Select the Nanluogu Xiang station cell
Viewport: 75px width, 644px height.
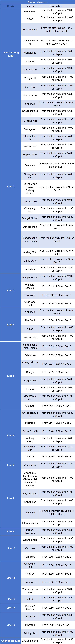30,440
